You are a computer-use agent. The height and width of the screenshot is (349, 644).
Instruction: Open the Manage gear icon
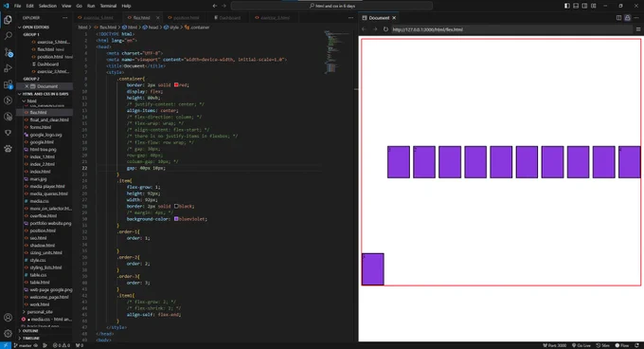(8, 333)
